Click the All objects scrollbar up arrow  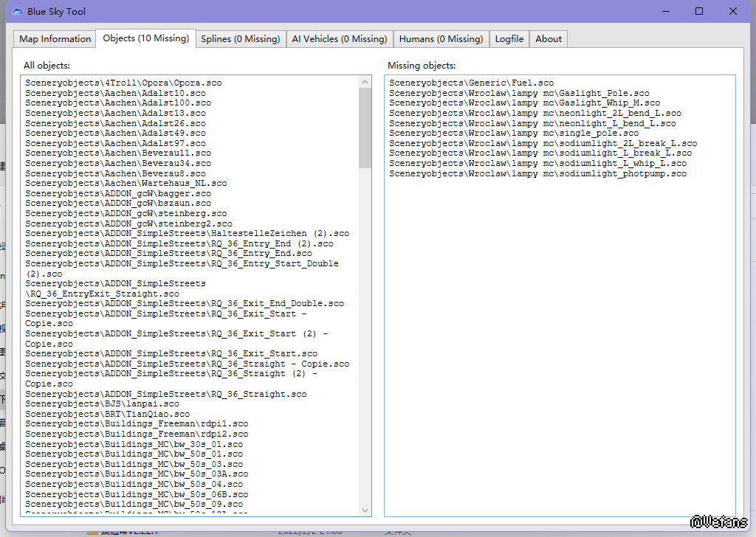365,81
